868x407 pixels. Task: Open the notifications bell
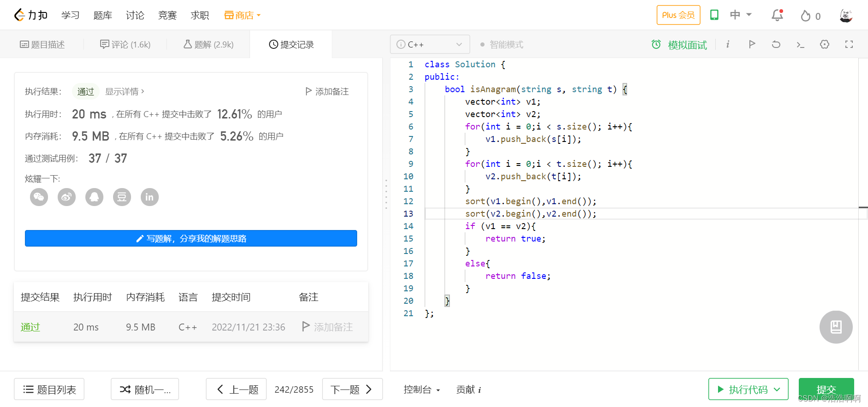(x=778, y=15)
